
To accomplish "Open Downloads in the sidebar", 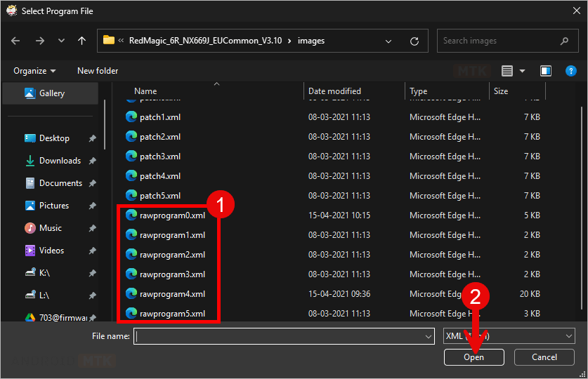I will click(x=60, y=161).
